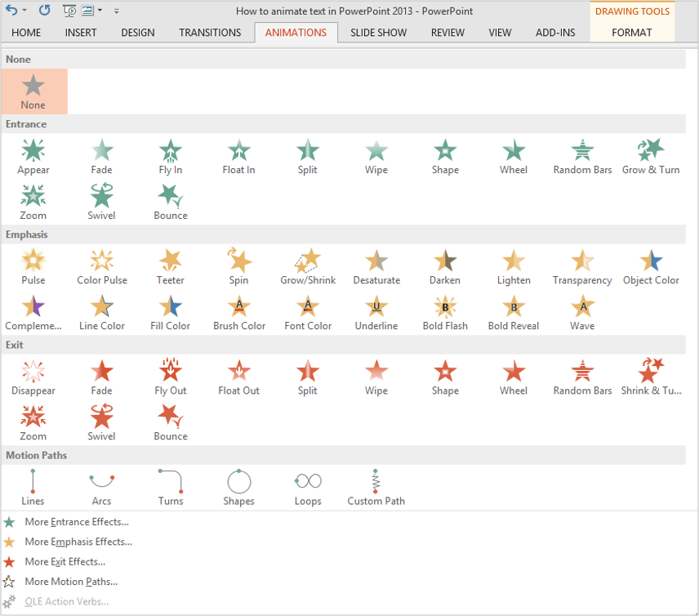Switch to the Transitions ribbon tab
The image size is (699, 616).
(x=210, y=33)
